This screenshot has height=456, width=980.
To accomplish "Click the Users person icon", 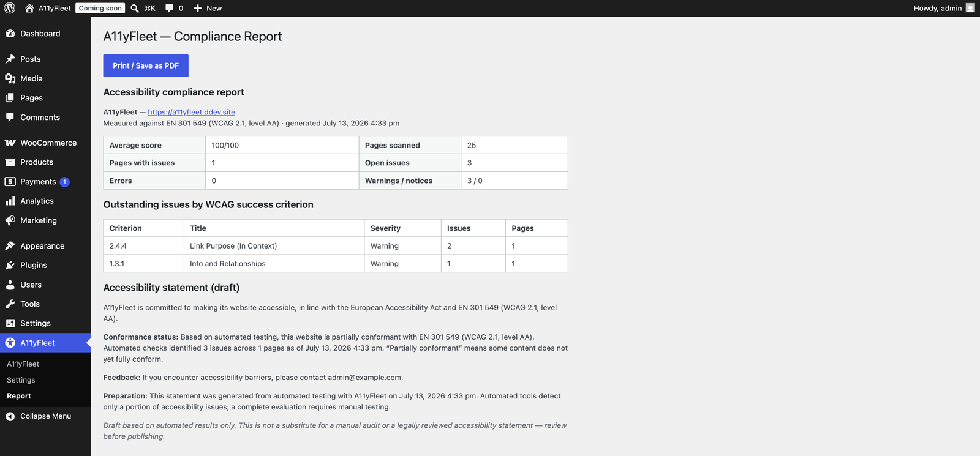I will click(10, 285).
